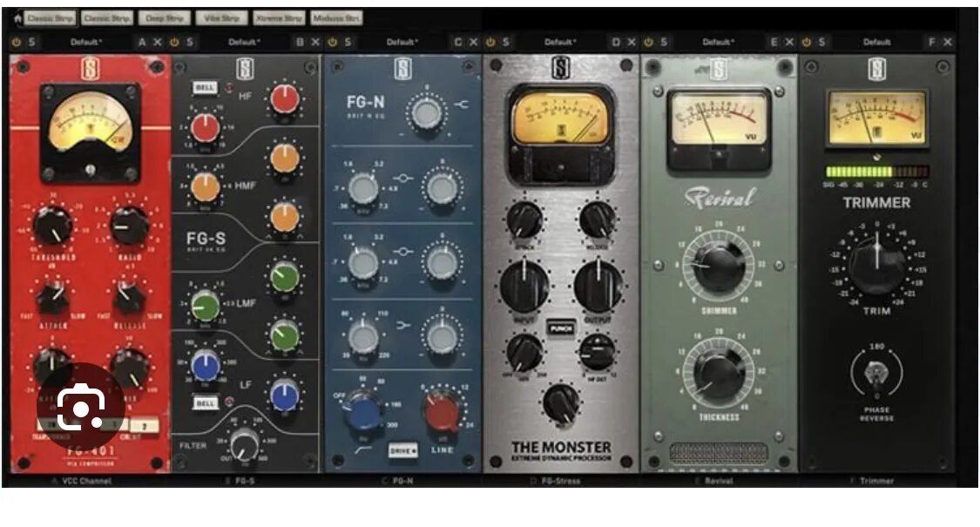Remove the FG-S module in slot B
Image resolution: width=980 pixels, height=527 pixels.
pos(315,43)
